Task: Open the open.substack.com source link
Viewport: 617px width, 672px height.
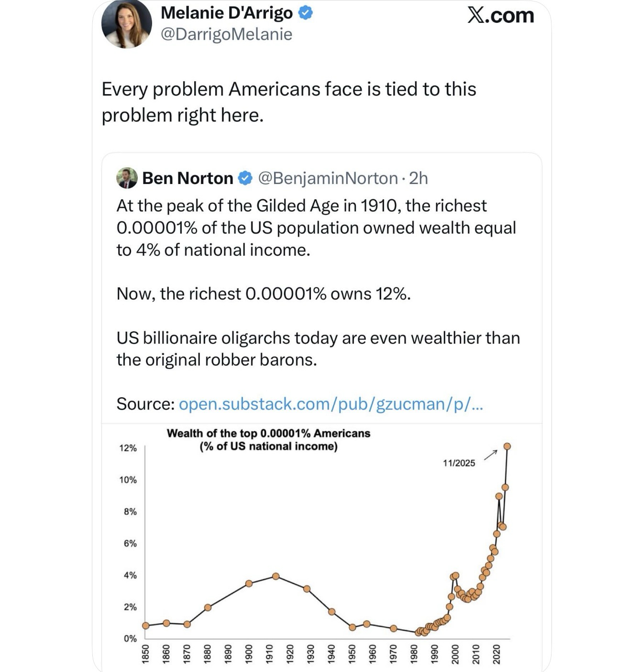Action: (331, 404)
